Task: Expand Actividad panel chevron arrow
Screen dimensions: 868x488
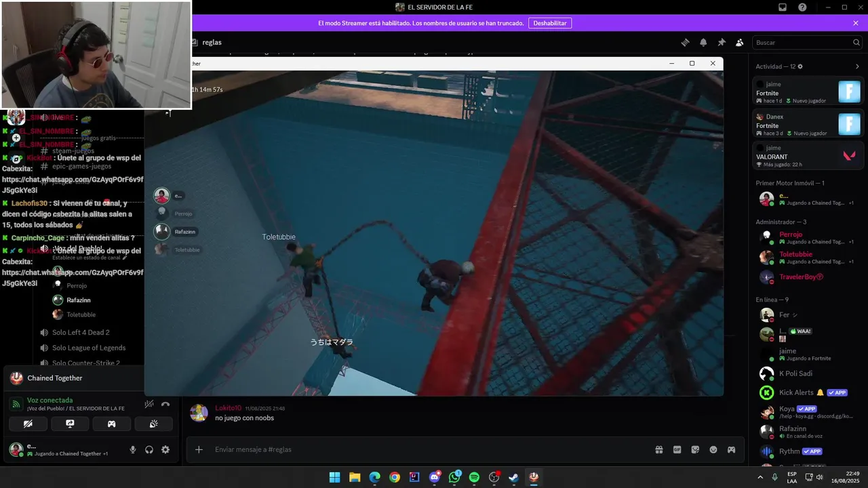Action: tap(857, 66)
